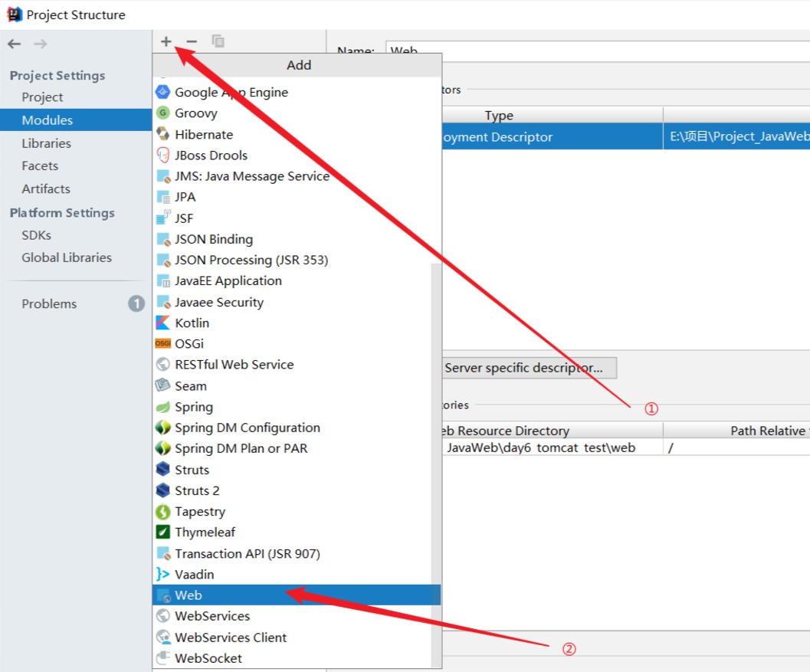Click the JavaEE Application icon
The width and height of the screenshot is (810, 672).
pos(162,281)
